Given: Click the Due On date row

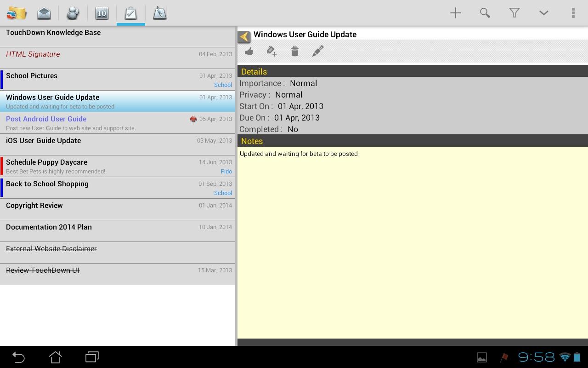Looking at the screenshot, I should [x=413, y=118].
